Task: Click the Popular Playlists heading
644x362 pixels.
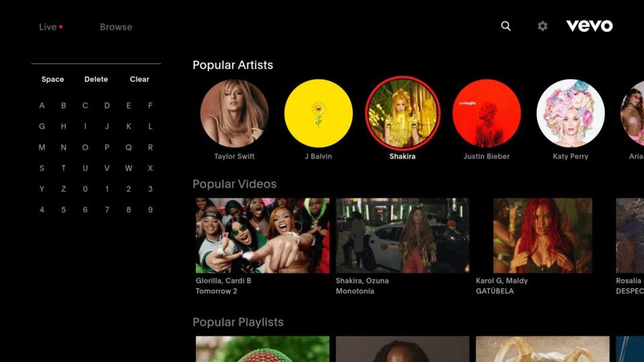Action: point(237,322)
